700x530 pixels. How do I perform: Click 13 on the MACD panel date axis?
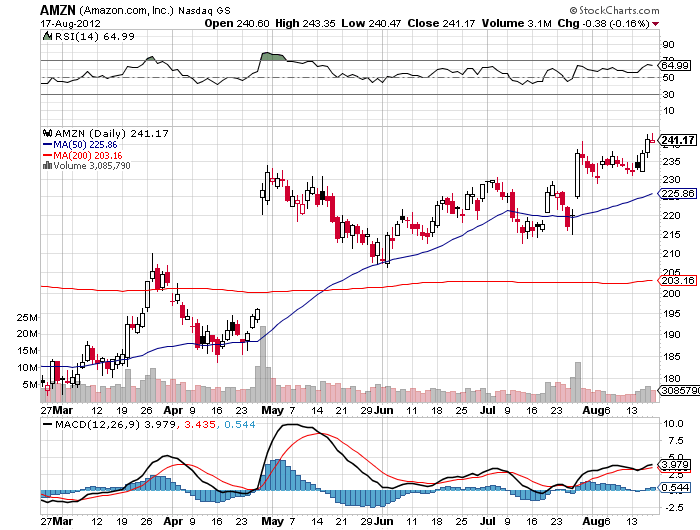[632, 521]
